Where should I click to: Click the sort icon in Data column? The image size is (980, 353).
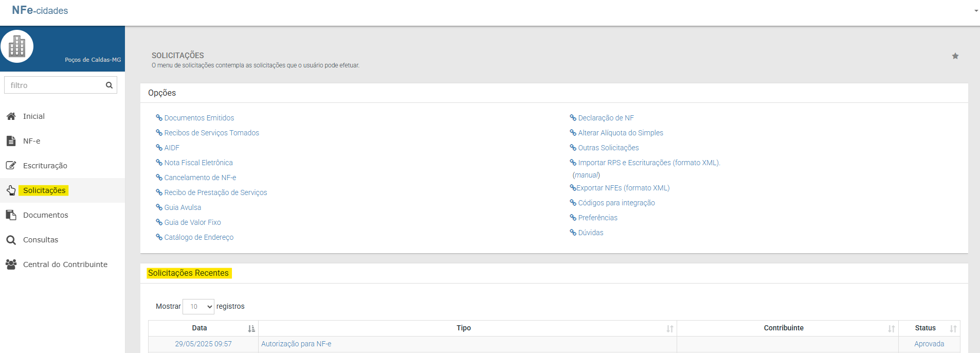pyautogui.click(x=251, y=329)
